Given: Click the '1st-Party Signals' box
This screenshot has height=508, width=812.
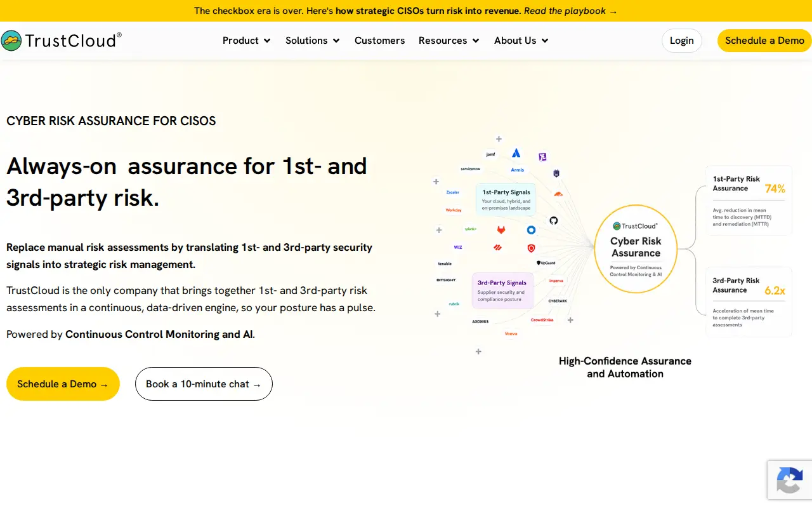Looking at the screenshot, I should pos(506,199).
